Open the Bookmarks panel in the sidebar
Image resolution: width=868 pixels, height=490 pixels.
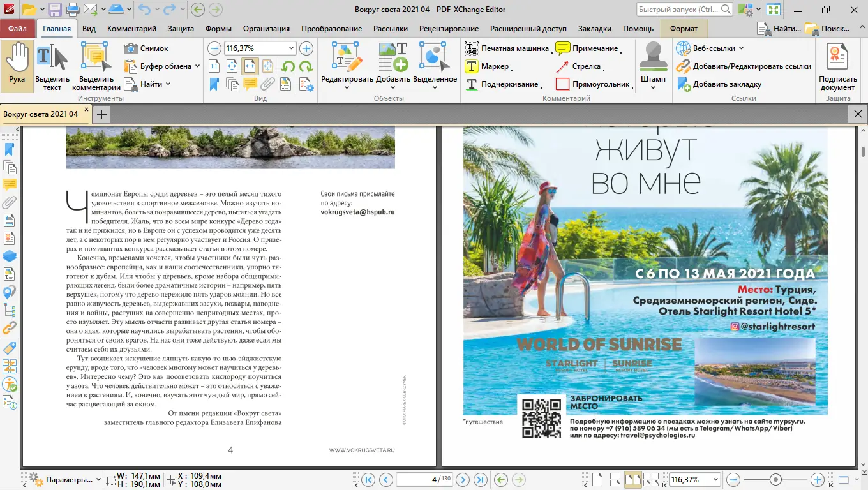tap(9, 149)
